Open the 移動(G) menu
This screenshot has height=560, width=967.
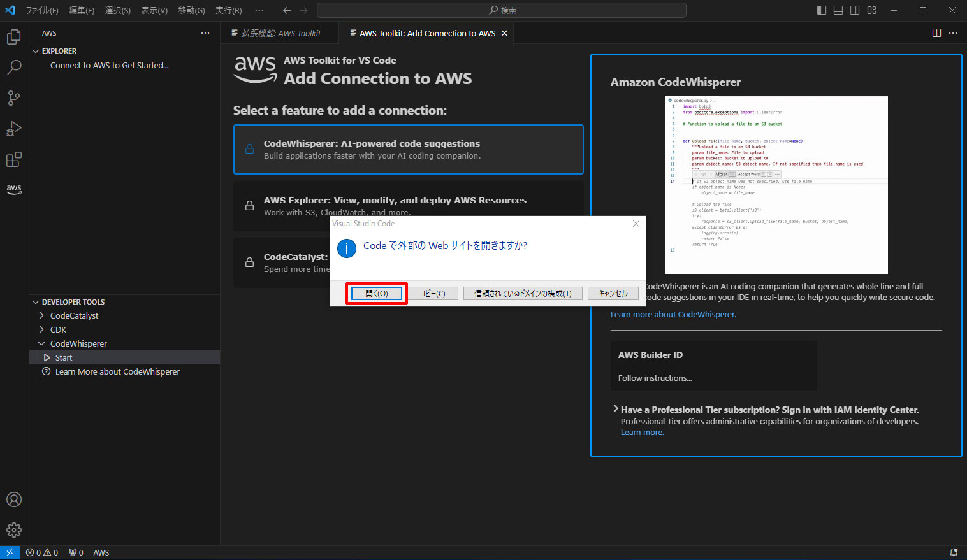point(191,10)
